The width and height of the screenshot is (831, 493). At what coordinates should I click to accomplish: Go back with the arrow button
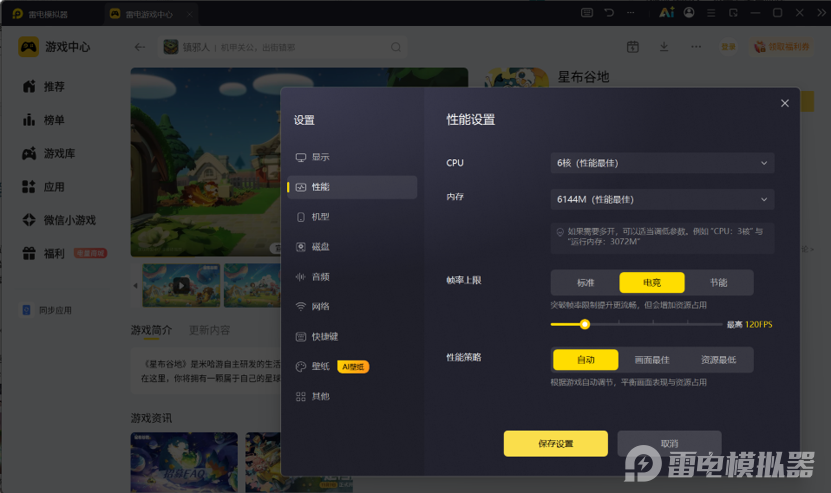(x=139, y=47)
